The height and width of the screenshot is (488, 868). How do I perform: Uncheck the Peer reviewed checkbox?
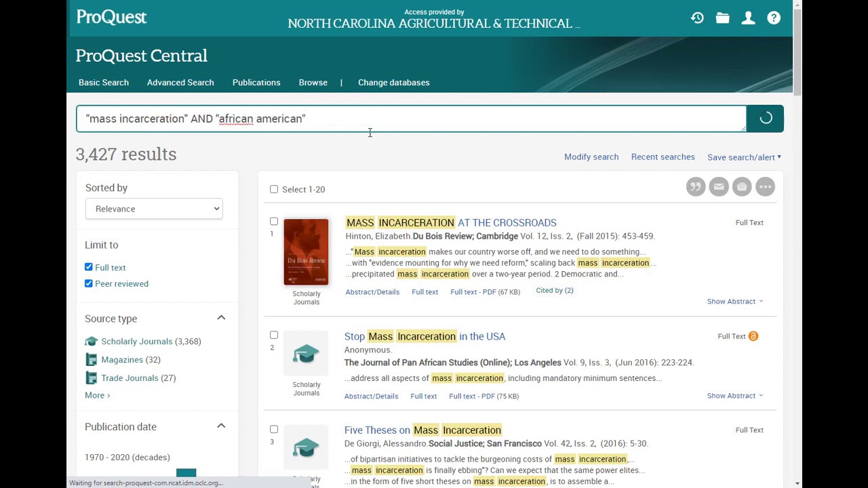89,283
